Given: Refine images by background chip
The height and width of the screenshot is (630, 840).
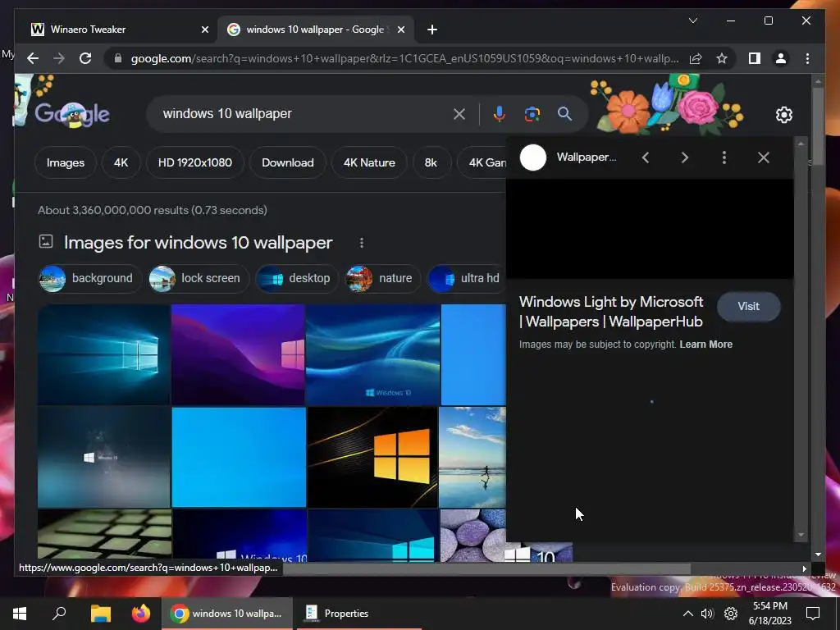Looking at the screenshot, I should [90, 279].
